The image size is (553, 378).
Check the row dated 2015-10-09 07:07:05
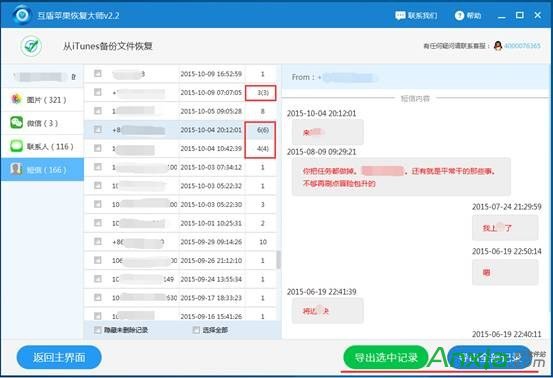(98, 92)
